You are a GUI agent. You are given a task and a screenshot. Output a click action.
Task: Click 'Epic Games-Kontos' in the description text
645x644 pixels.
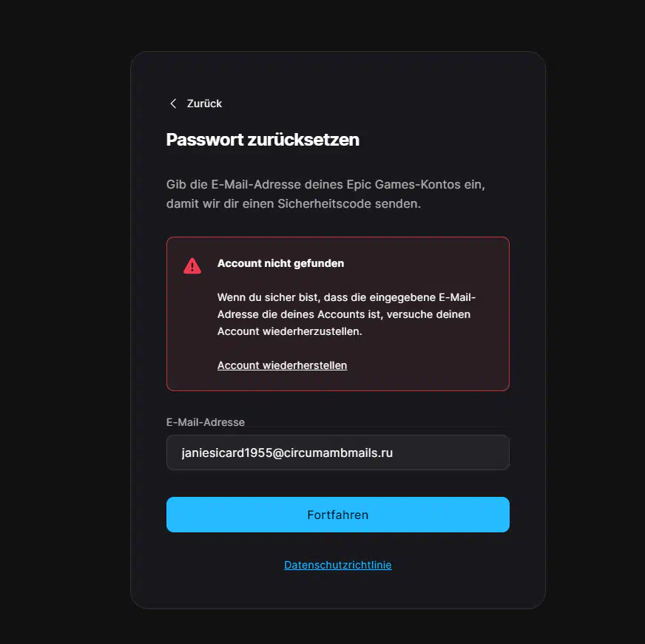click(404, 185)
